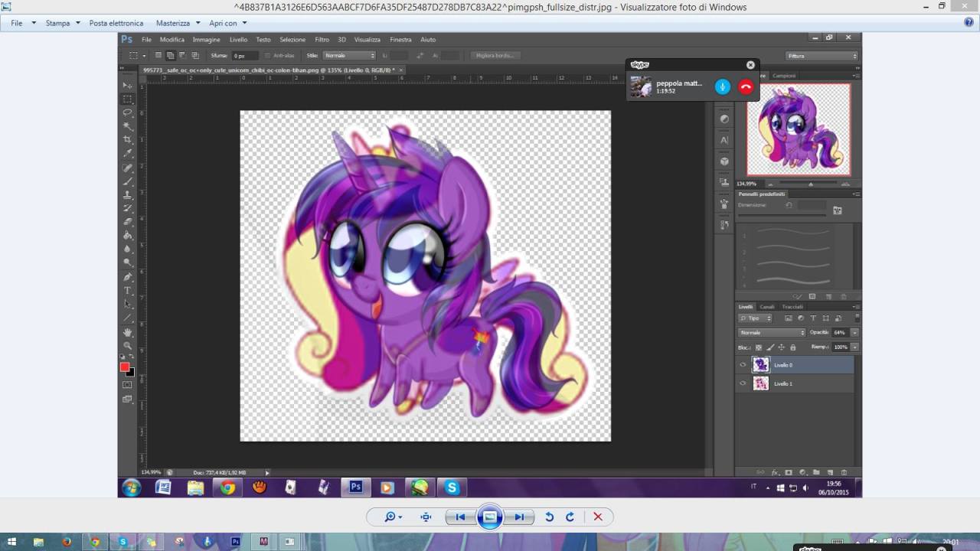Viewport: 980px width, 551px height.
Task: Open the Stampa menu in photo viewer
Action: click(58, 23)
